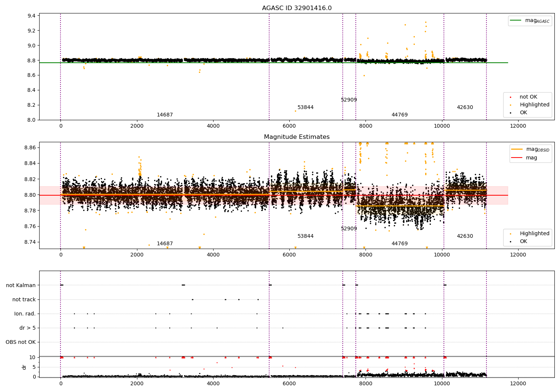The image size is (560, 392).
Task: Click obsid label 14687 in the top plot
Action: point(165,115)
